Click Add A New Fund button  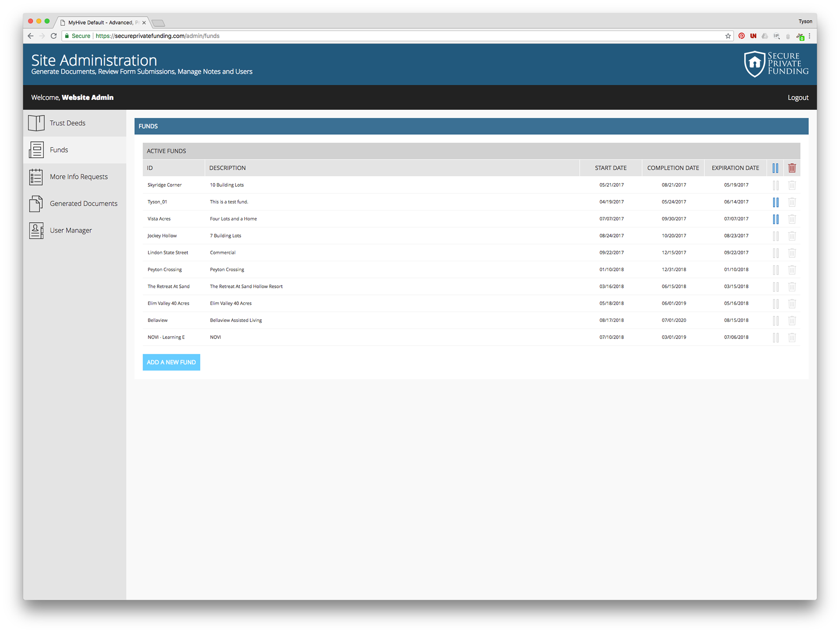pos(171,362)
